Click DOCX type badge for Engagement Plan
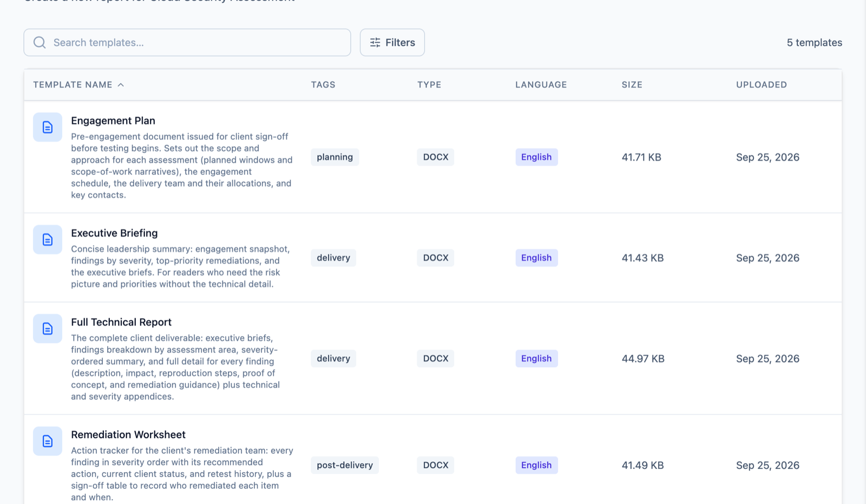Screen dimensions: 866x504 (x=436, y=157)
